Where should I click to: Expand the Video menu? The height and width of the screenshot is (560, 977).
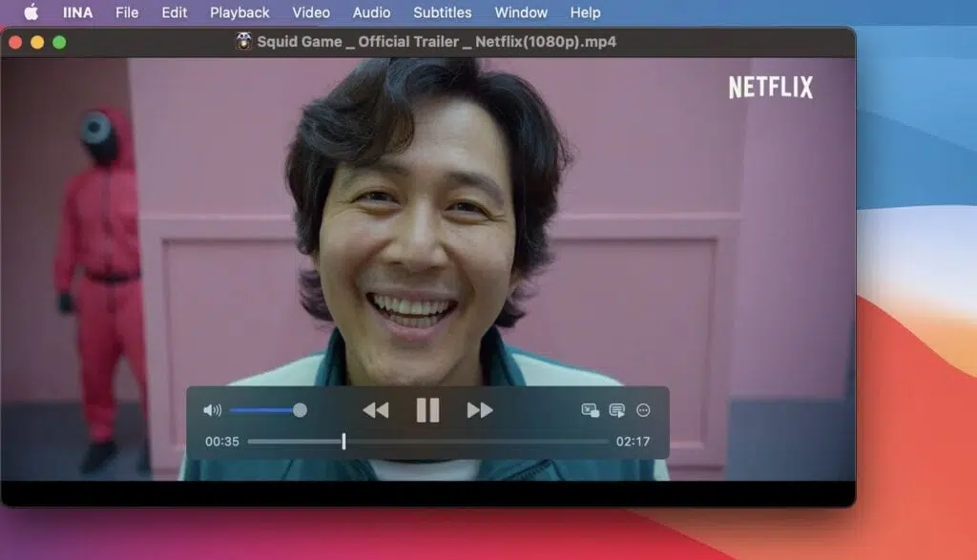pos(311,12)
